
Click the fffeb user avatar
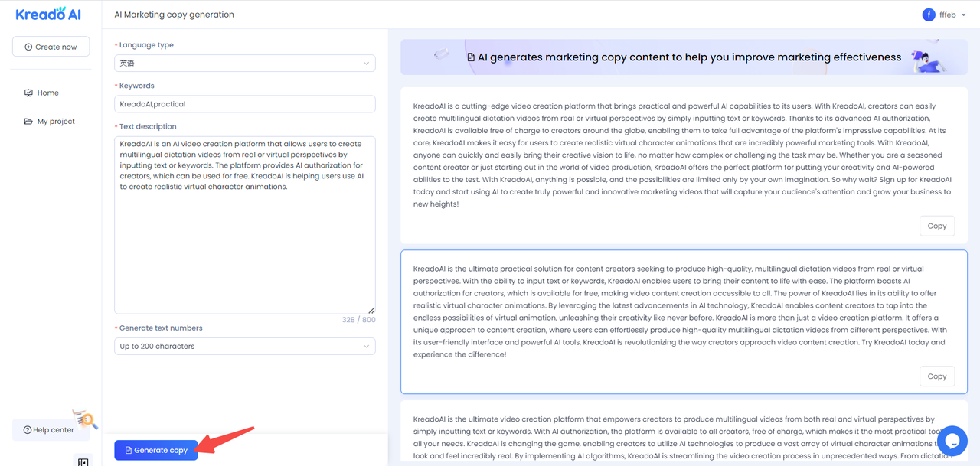pos(929,15)
